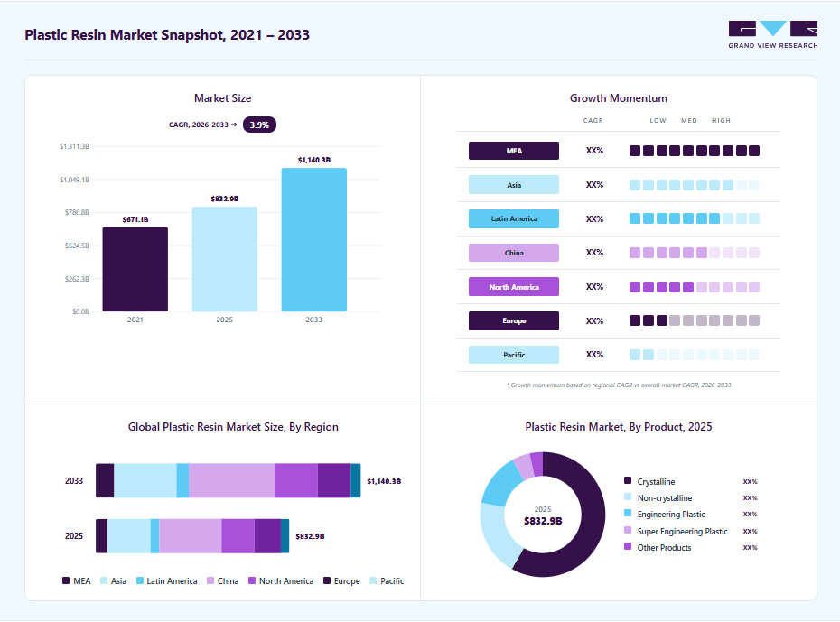The image size is (840, 622).
Task: Click the MEA segment in 2033 stacked bar
Action: 105,480
